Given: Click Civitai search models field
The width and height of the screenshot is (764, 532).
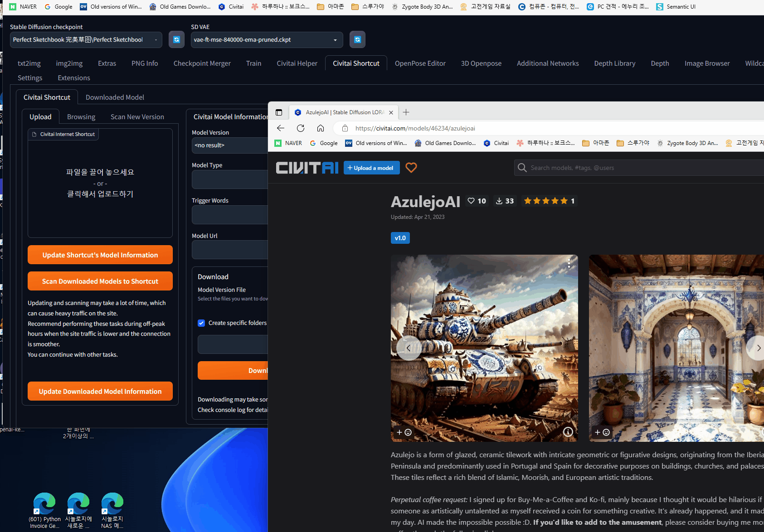Looking at the screenshot, I should point(639,168).
